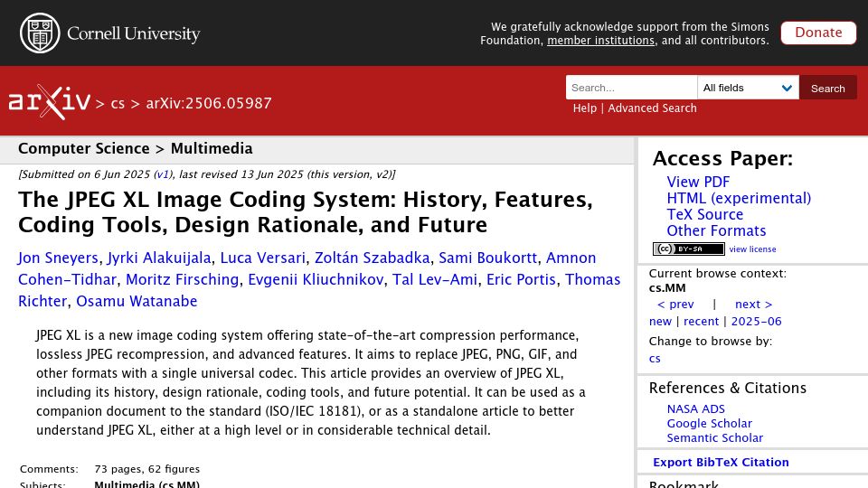Open the recent listings link
This screenshot has height=488, width=868.
coord(701,322)
